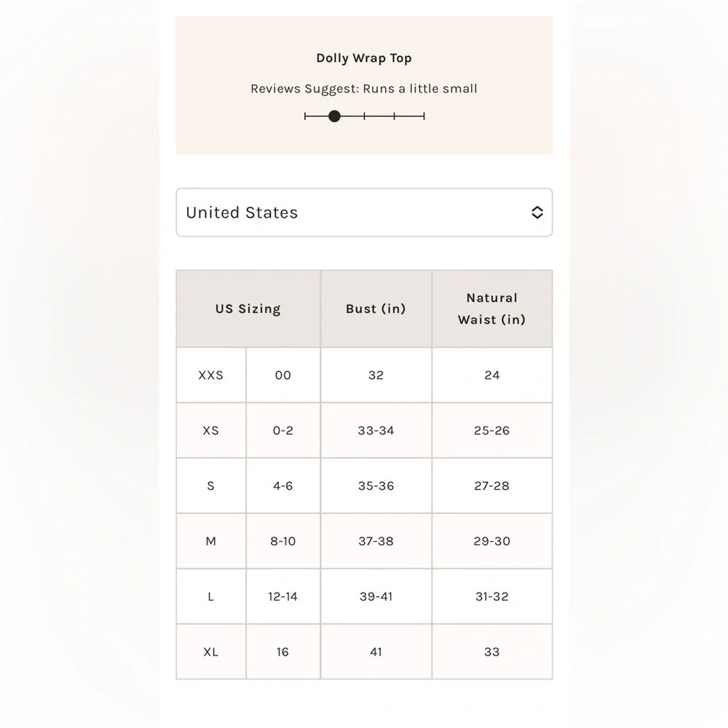Click the Dolly Wrap Top title

364,58
